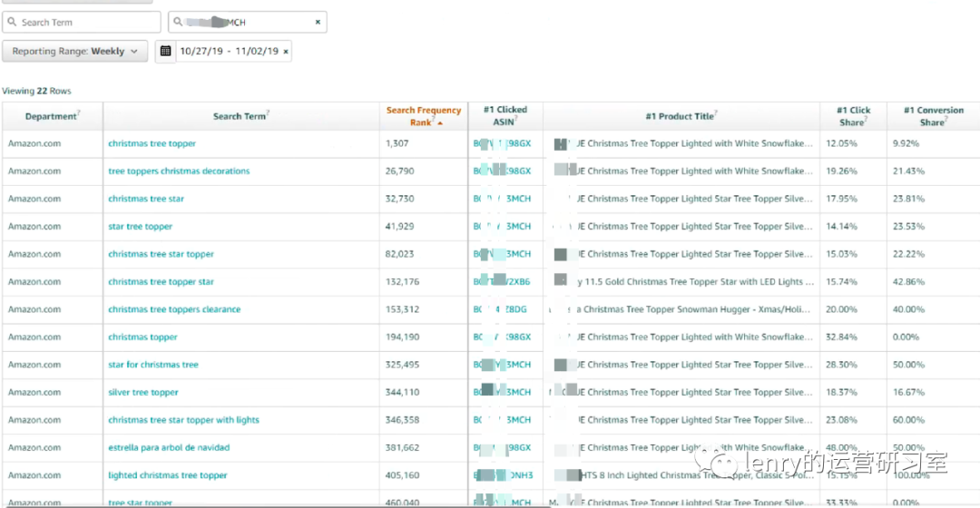Open 'tree toppers christmas decorations' link
Viewport: 980px width, 508px height.
tap(179, 171)
